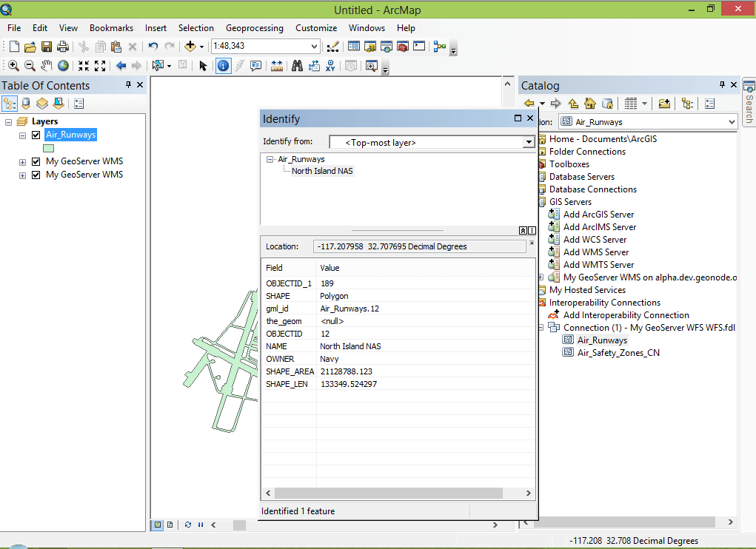Open the ModelBuilder window icon
Screen dimensions: 756x549
(439, 46)
